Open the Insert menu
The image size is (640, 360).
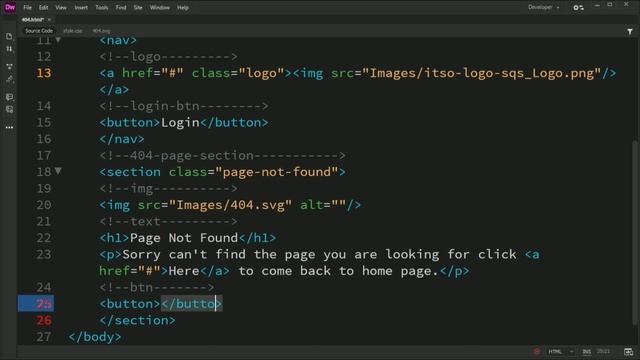tap(81, 7)
